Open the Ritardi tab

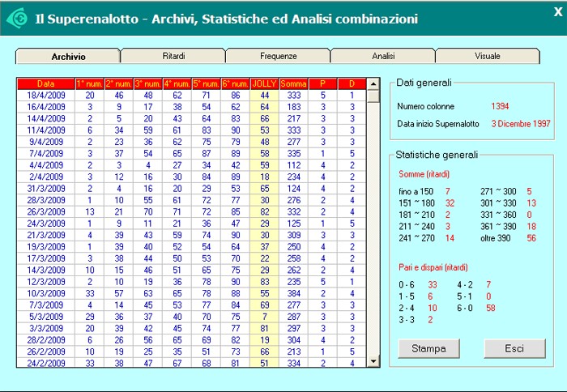coord(173,56)
